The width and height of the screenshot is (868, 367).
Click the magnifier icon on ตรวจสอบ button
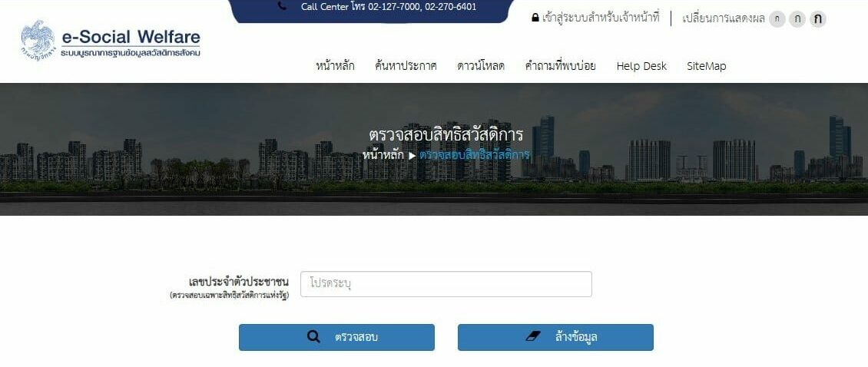click(x=313, y=336)
